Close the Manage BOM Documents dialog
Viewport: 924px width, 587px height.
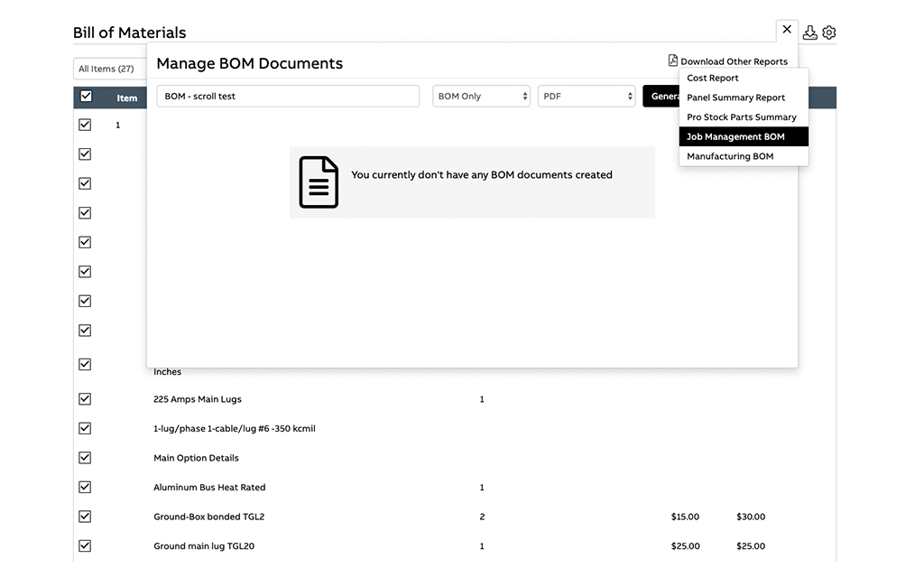click(x=787, y=29)
